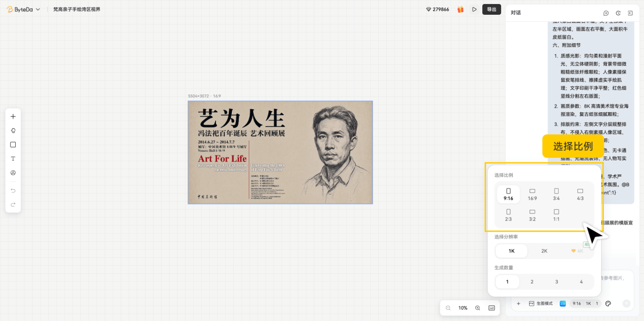Click the play preview button
Image resolution: width=644 pixels, height=321 pixels.
(x=474, y=9)
